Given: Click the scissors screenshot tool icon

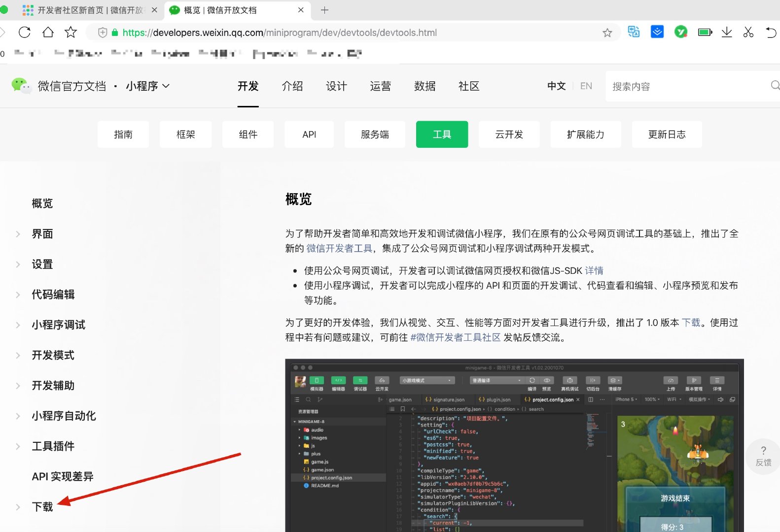Looking at the screenshot, I should pos(748,33).
